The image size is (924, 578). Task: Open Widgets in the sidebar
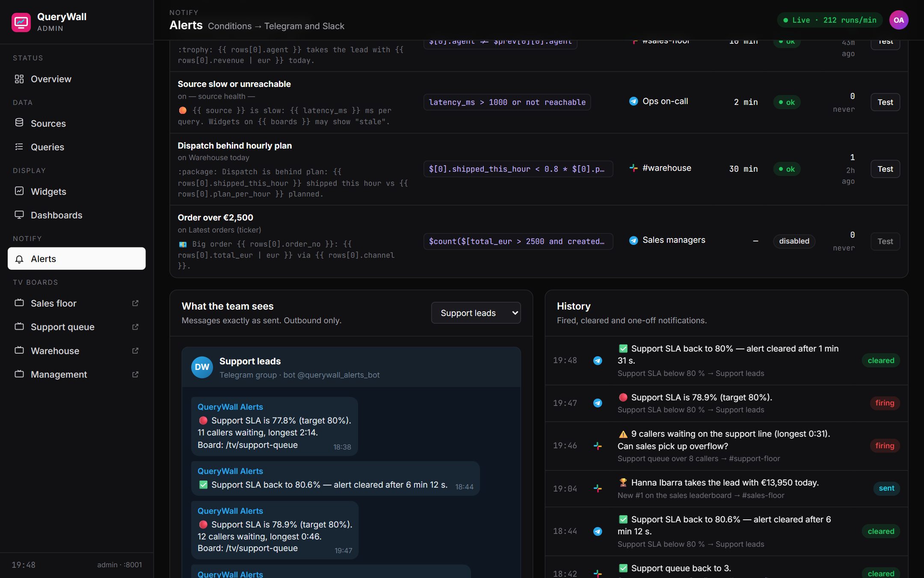click(77, 191)
